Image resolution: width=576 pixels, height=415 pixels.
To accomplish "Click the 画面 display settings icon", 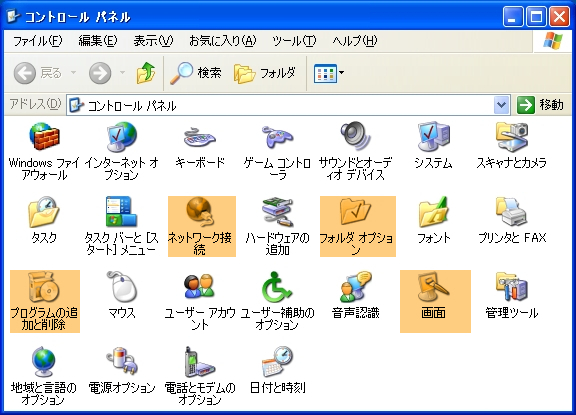I will [x=435, y=301].
